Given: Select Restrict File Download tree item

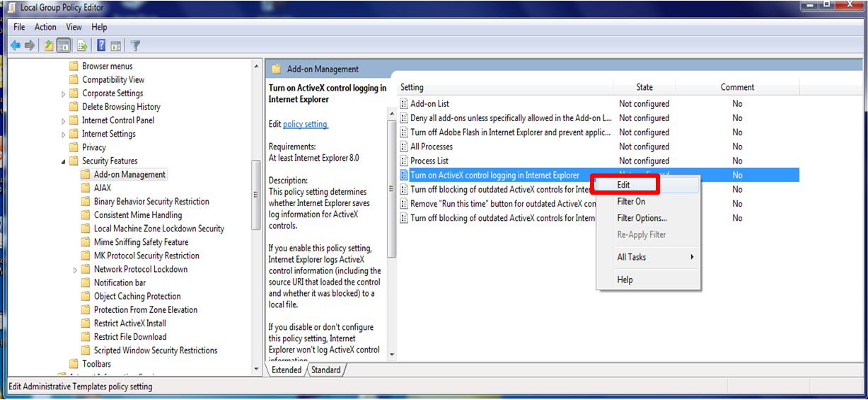Looking at the screenshot, I should 130,337.
